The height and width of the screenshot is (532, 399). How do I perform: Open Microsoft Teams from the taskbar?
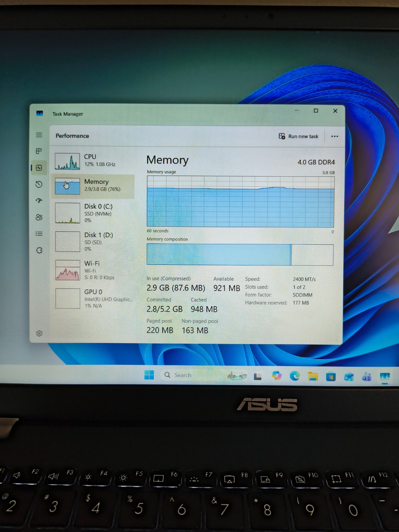367,377
